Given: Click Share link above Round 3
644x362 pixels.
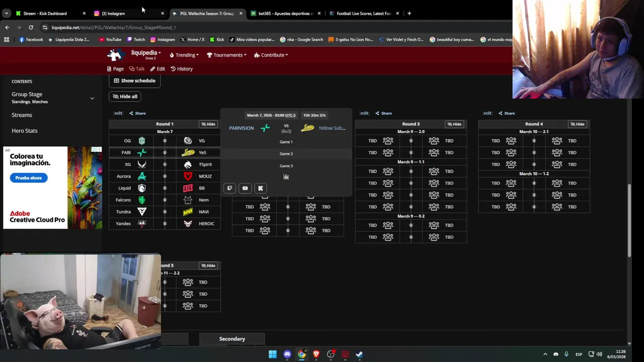Looking at the screenshot, I should pos(383,113).
